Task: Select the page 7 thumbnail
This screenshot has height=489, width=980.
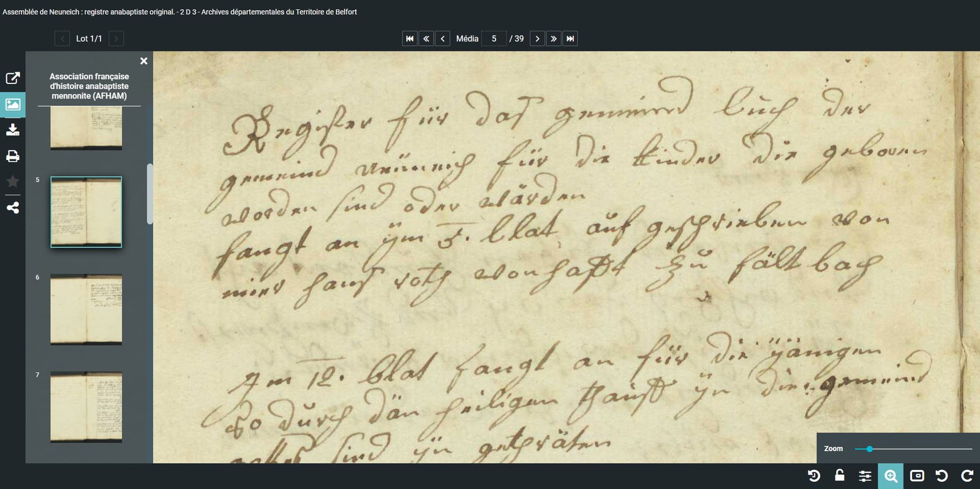Action: [86, 406]
